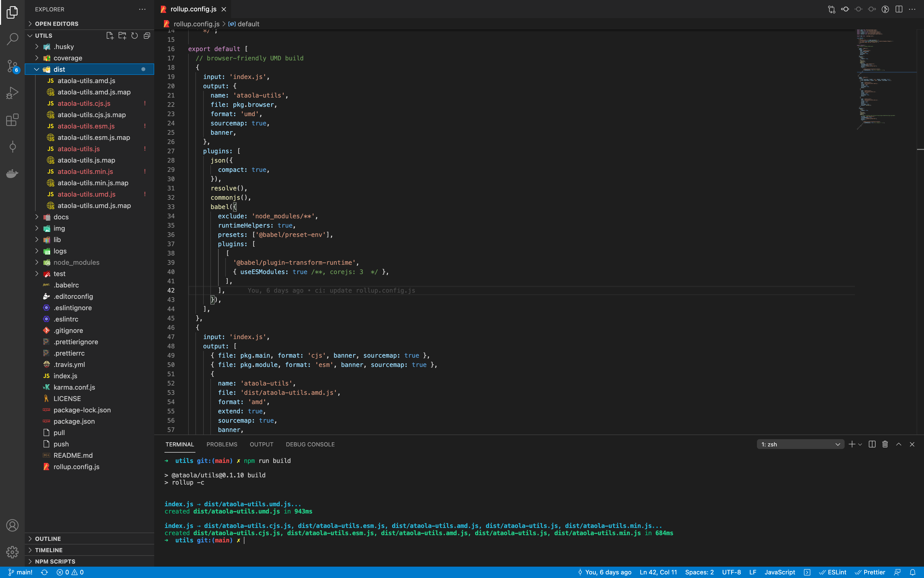Click New File icon in UTILS header
The height and width of the screenshot is (578, 924).
click(110, 36)
